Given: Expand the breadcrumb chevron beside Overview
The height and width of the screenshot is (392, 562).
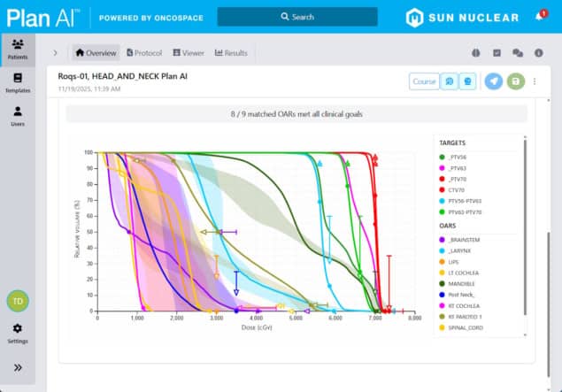Looking at the screenshot, I should coord(55,53).
